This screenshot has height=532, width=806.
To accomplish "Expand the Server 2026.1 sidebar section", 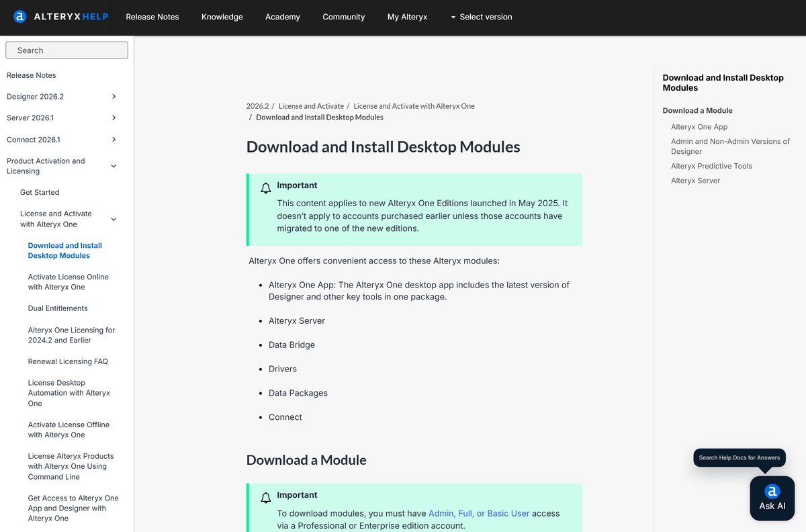I will 114,118.
